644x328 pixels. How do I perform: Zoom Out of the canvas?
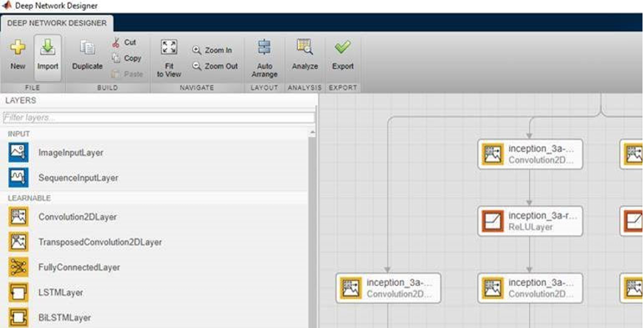click(215, 66)
